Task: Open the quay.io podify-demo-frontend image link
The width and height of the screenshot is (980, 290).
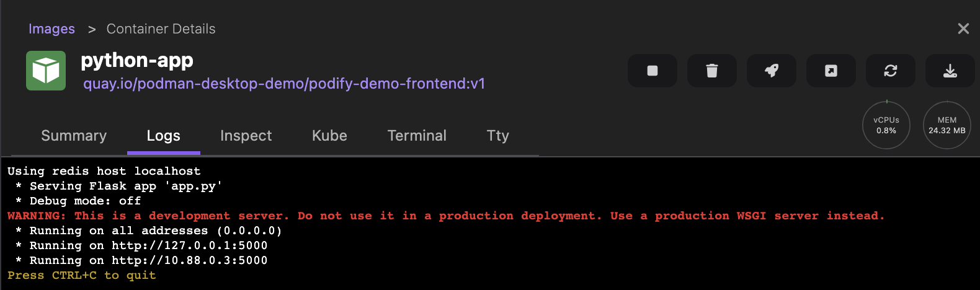Action: pyautogui.click(x=284, y=84)
